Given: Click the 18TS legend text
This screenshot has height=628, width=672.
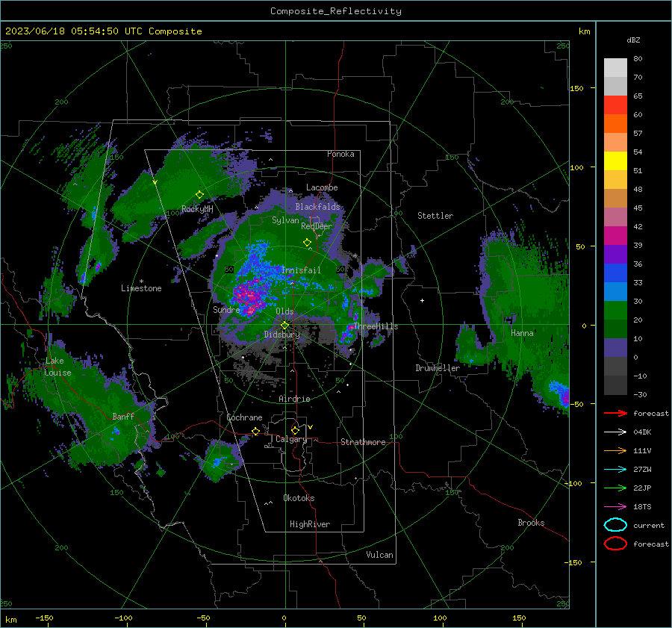Looking at the screenshot, I should (x=642, y=507).
